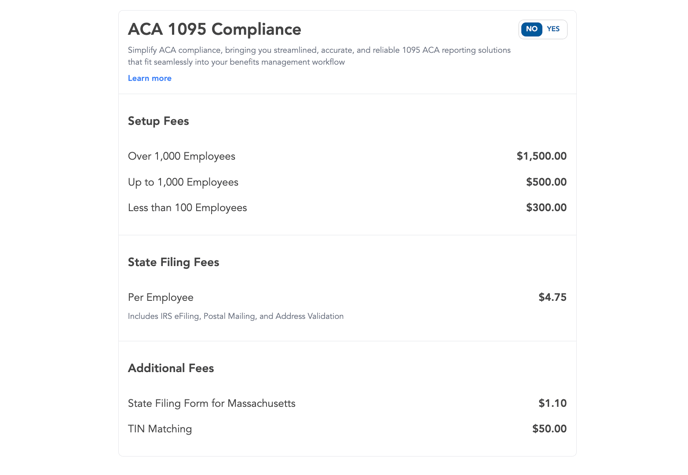
Task: Select State Filing Form for Massachusetts
Action: [211, 403]
